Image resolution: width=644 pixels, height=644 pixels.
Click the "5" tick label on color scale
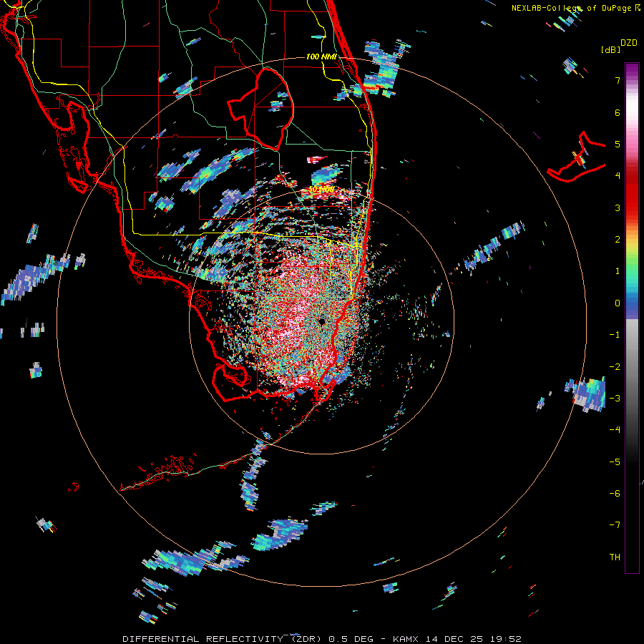click(618, 144)
